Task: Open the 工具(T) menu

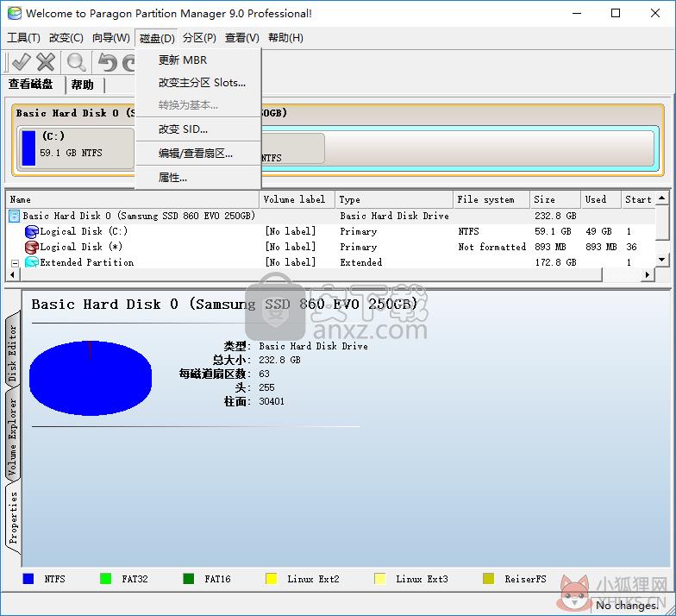Action: (x=24, y=38)
